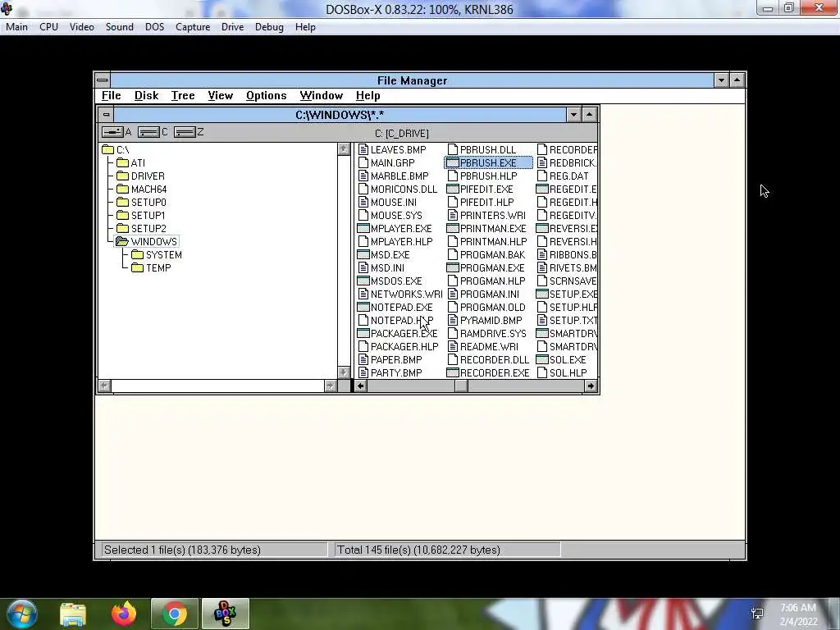Open DOSBox-X CPU menu
This screenshot has width=840, height=630.
48,27
